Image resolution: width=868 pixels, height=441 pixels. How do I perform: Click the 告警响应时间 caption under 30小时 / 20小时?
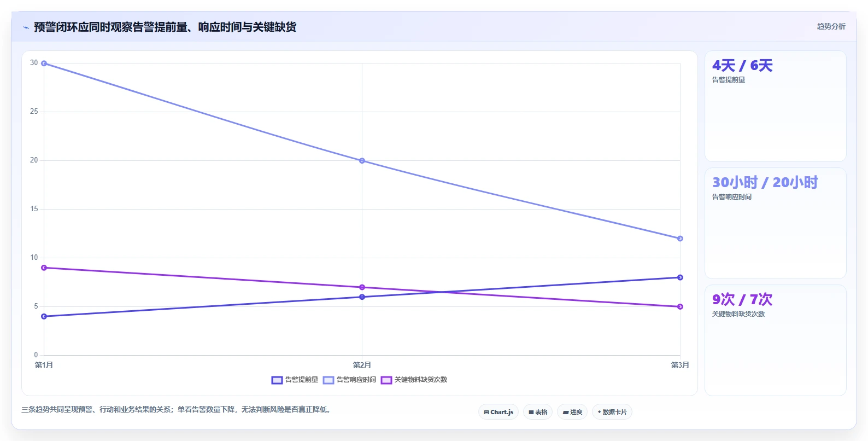click(x=732, y=197)
